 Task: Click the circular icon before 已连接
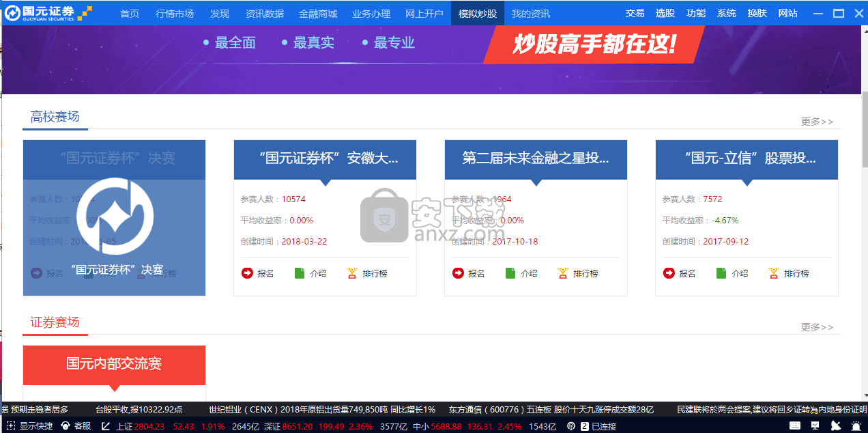coord(571,426)
